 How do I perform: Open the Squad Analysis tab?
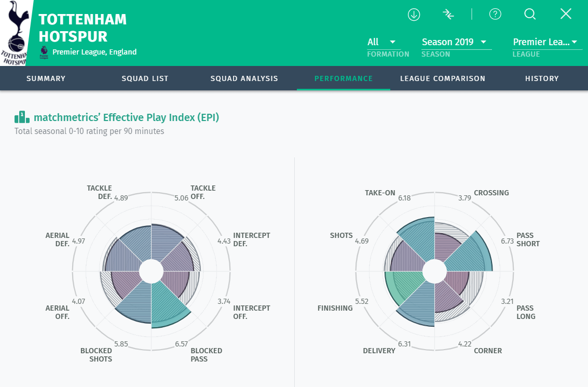click(244, 78)
